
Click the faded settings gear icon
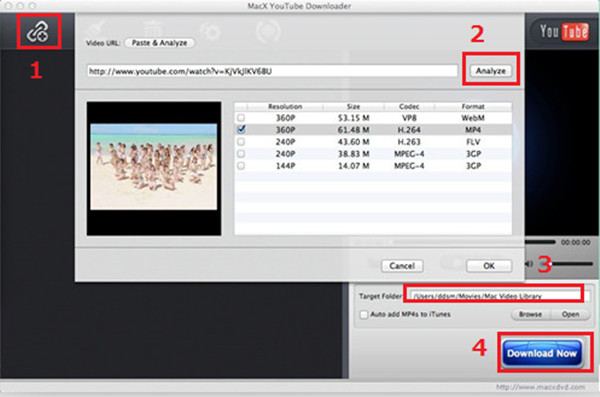coord(210,31)
